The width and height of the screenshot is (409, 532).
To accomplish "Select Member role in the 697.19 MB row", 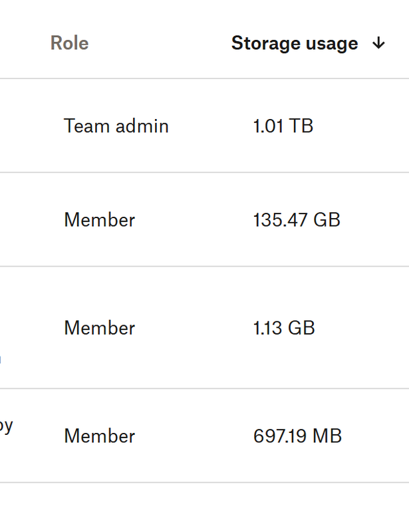I will 99,436.
